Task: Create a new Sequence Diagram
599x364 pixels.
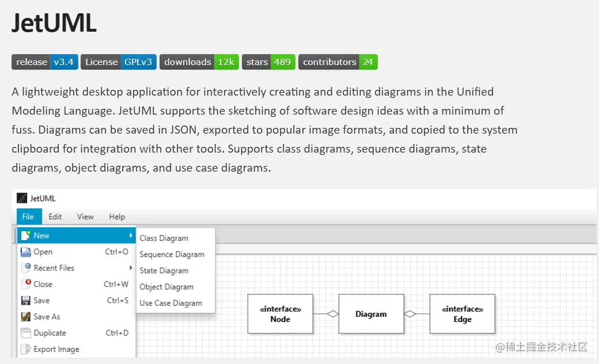Action: coord(175,255)
